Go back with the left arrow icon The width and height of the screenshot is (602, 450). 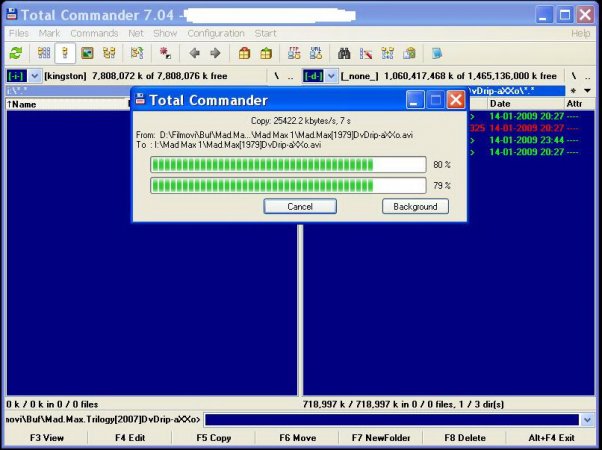coord(195,53)
